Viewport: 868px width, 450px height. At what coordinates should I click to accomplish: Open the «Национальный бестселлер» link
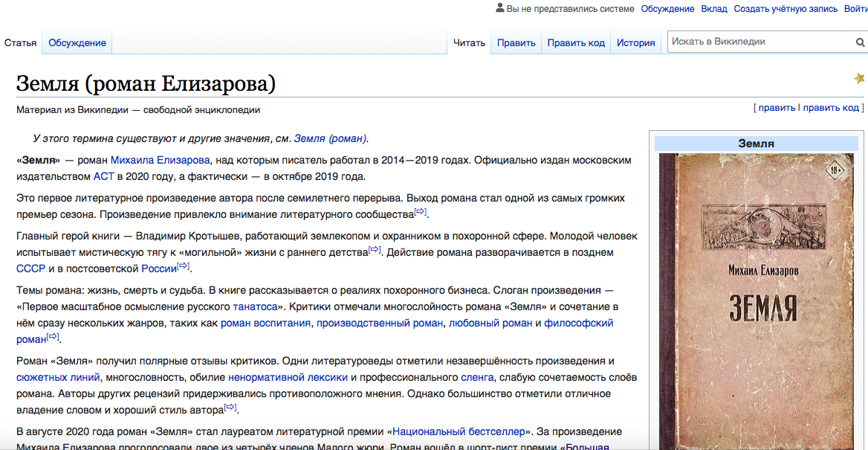459,431
